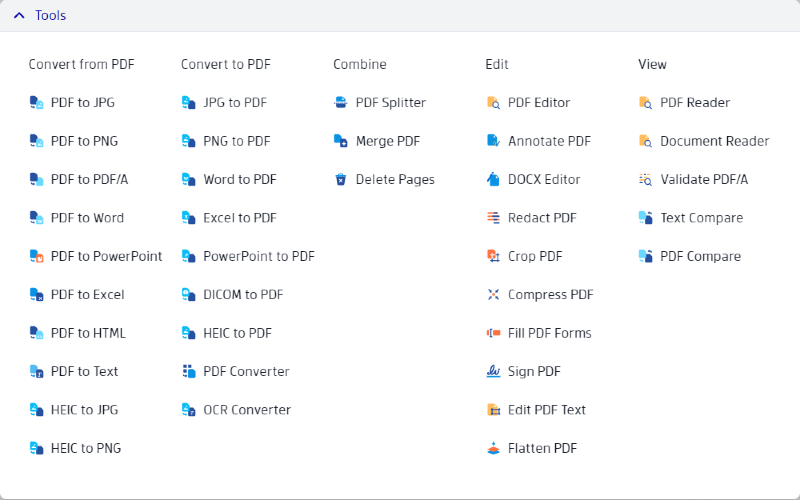The image size is (800, 500).
Task: Open the PDF Splitter link
Action: coord(391,103)
